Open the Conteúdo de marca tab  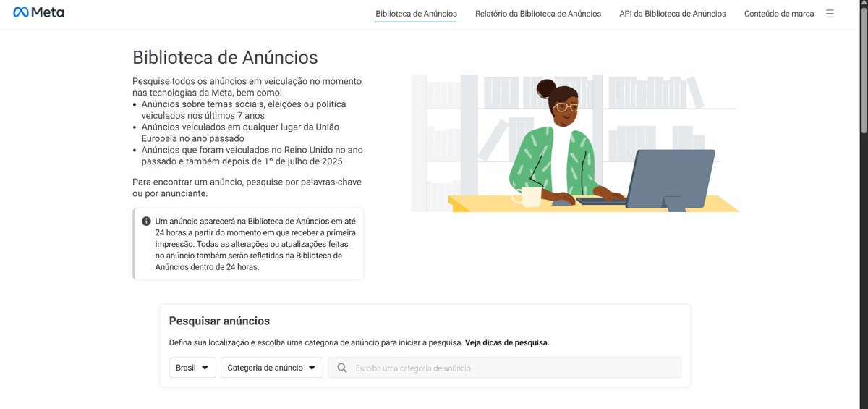tap(779, 14)
